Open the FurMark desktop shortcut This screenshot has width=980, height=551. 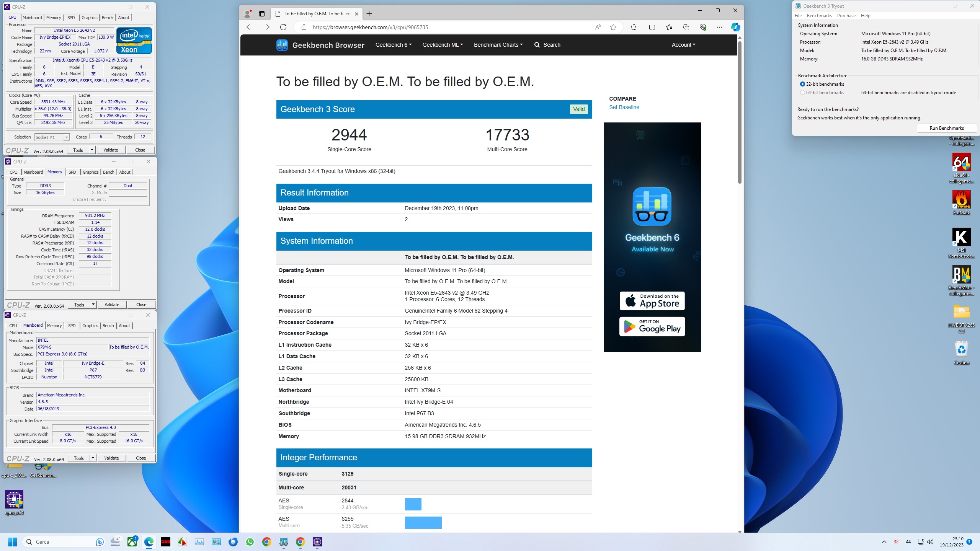[x=961, y=203]
